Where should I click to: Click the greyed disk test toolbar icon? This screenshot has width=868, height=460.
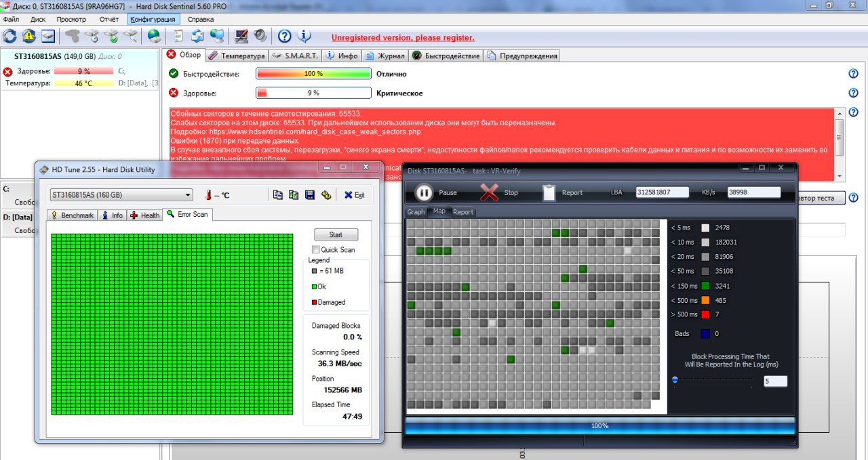click(x=73, y=36)
